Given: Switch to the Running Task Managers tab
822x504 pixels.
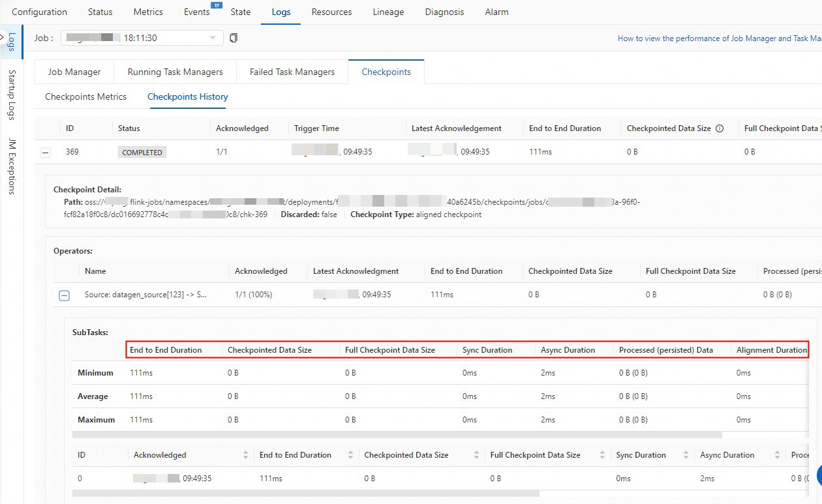Looking at the screenshot, I should 175,72.
